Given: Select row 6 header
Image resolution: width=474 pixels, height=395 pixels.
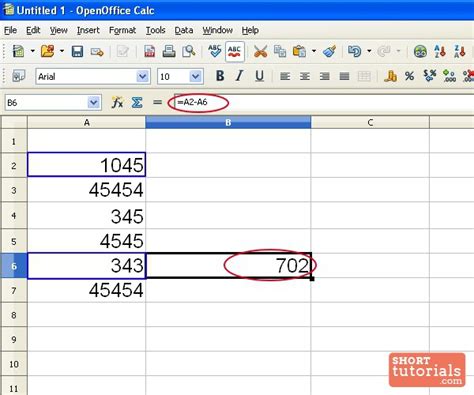Looking at the screenshot, I should point(14,266).
